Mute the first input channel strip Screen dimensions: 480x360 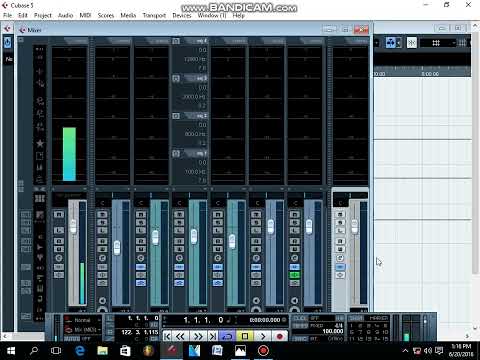pyautogui.click(x=59, y=215)
